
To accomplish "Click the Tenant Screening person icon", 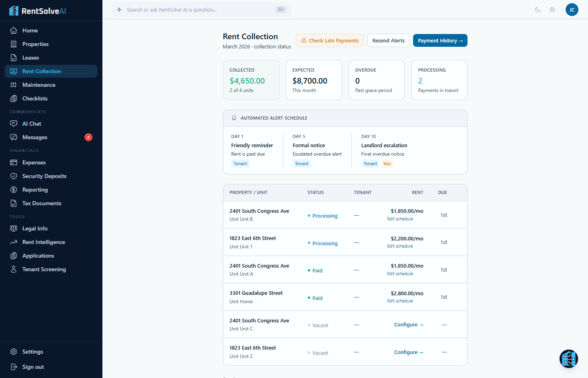I will 14,269.
